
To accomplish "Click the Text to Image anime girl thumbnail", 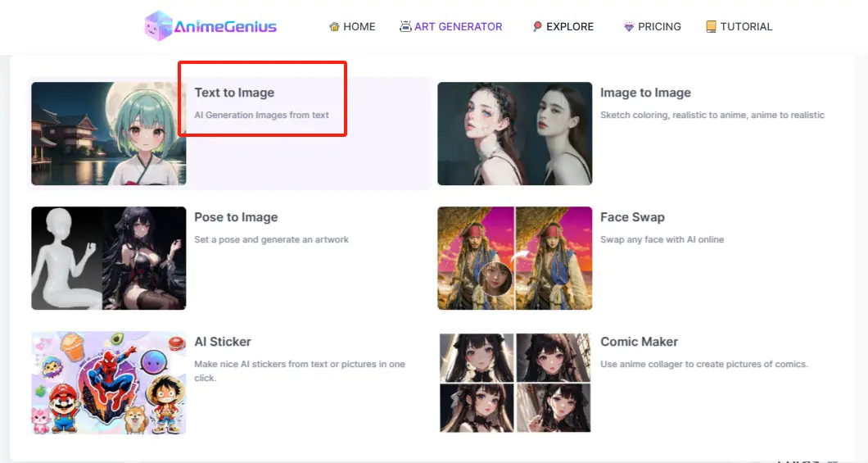I will click(x=108, y=134).
